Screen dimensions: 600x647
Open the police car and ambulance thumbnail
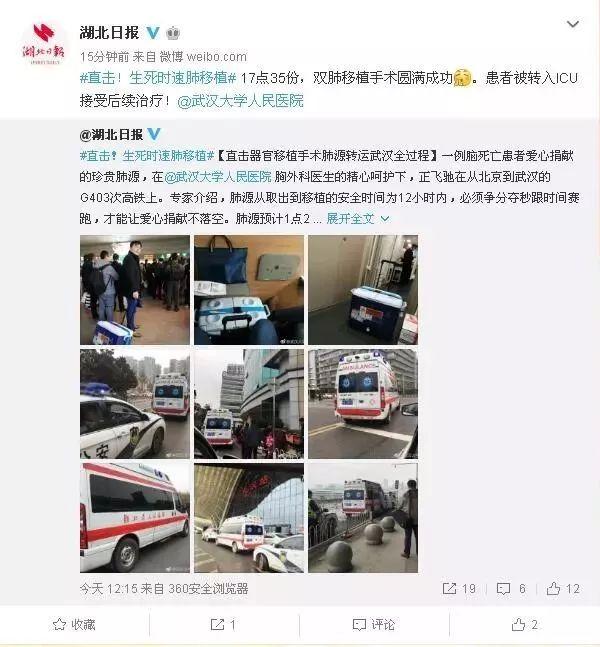(135, 404)
